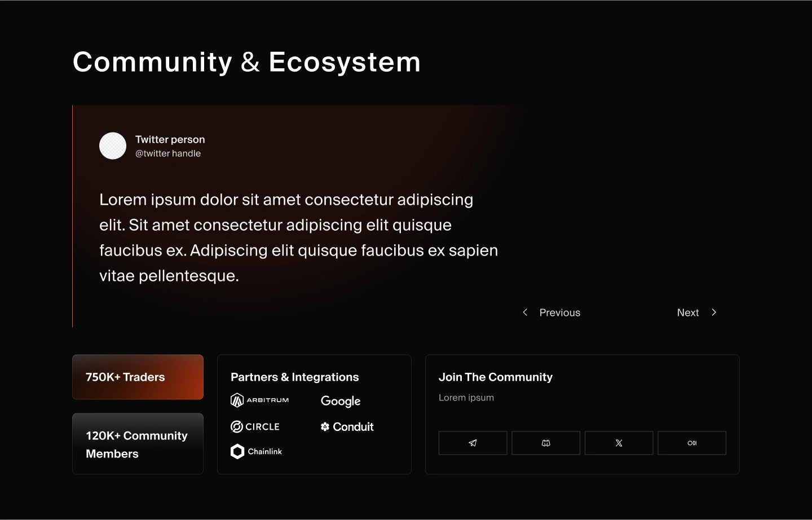Open the Telegram community channel
Viewport: 812px width, 520px height.
(x=473, y=443)
